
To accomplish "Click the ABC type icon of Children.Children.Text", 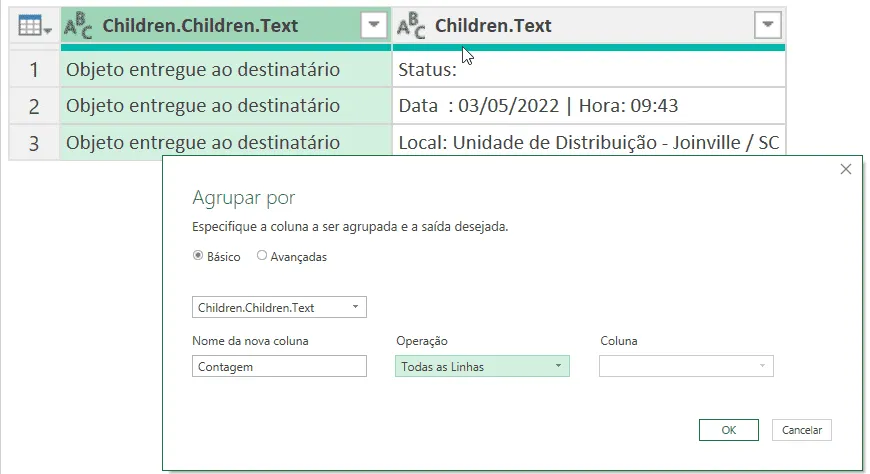I will [x=78, y=26].
